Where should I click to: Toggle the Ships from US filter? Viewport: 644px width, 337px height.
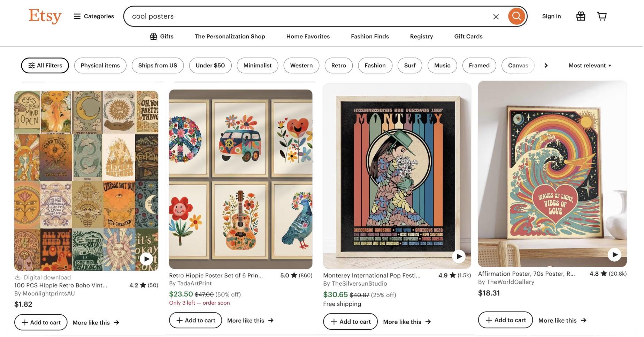(158, 66)
